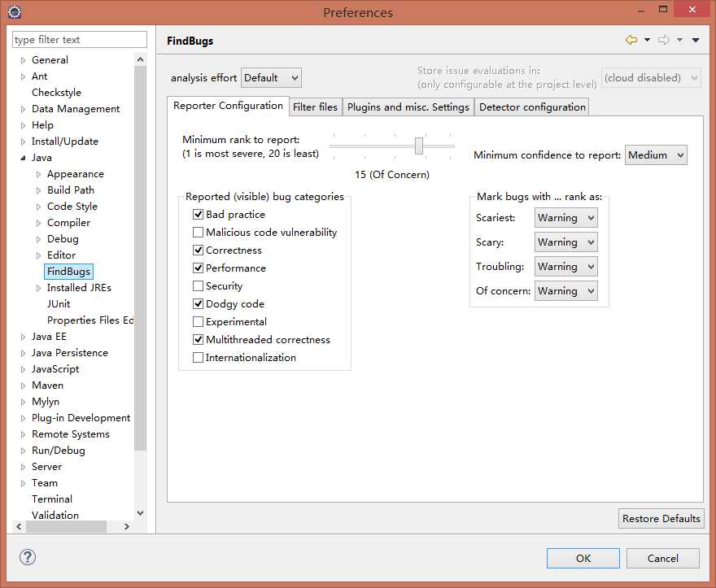
Task: Click the forward navigation arrow icon
Action: (x=663, y=40)
